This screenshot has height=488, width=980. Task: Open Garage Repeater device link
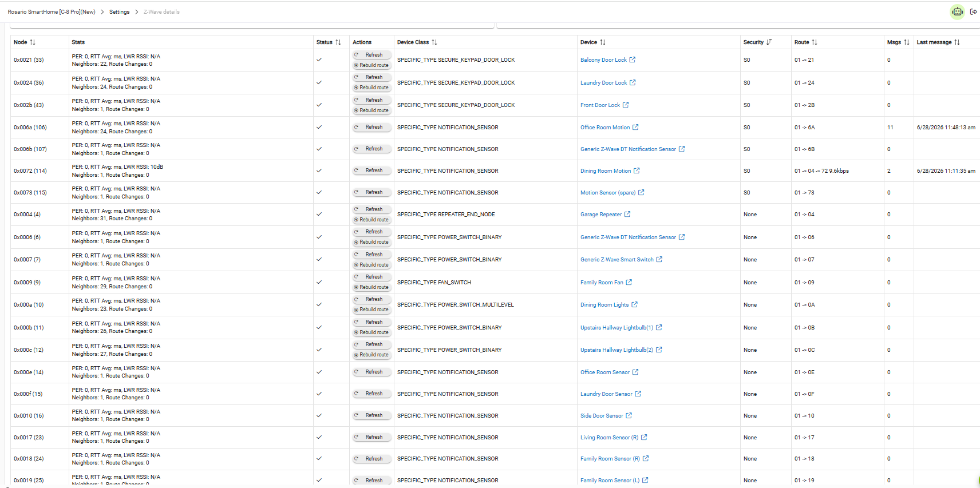pyautogui.click(x=601, y=215)
